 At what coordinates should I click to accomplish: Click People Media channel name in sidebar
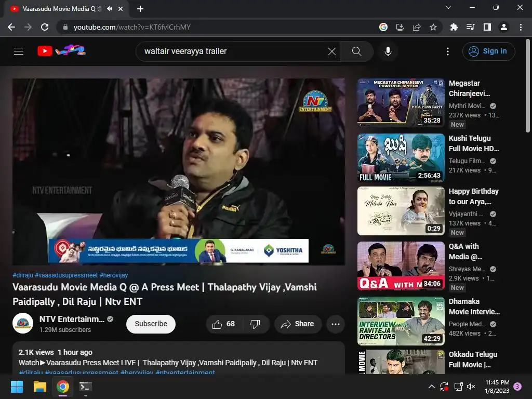tap(467, 324)
